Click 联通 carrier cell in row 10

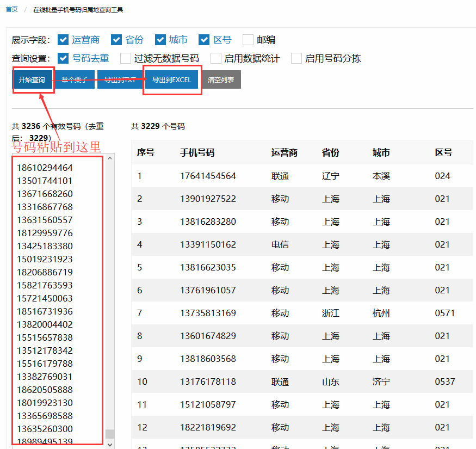[280, 382]
